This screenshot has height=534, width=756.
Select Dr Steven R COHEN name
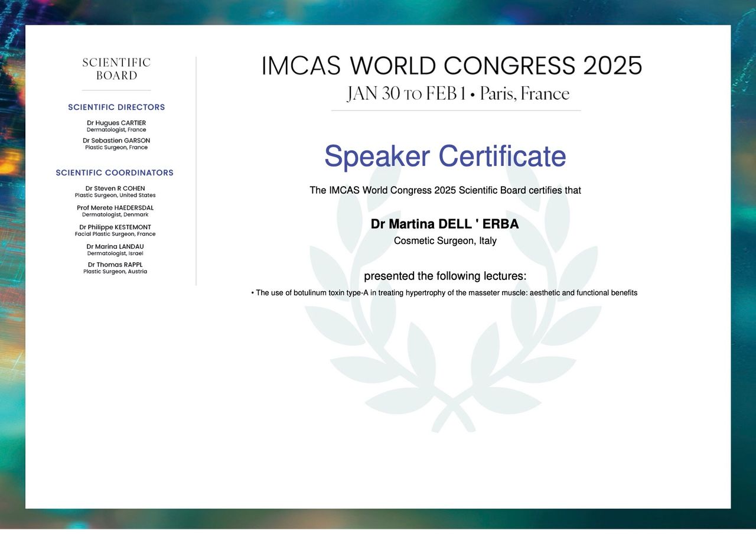point(115,188)
